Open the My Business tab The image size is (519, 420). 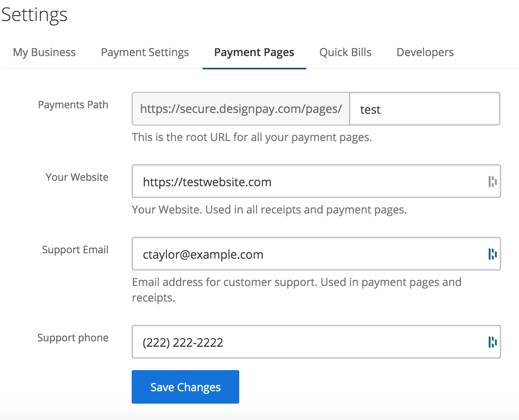coord(44,52)
